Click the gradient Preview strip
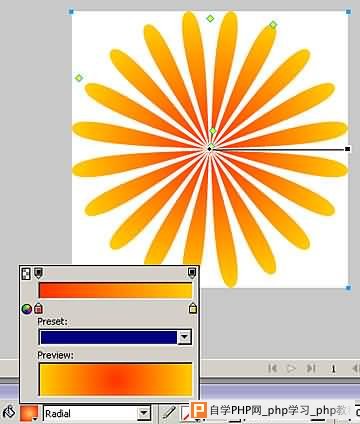The height and width of the screenshot is (424, 360). (115, 379)
